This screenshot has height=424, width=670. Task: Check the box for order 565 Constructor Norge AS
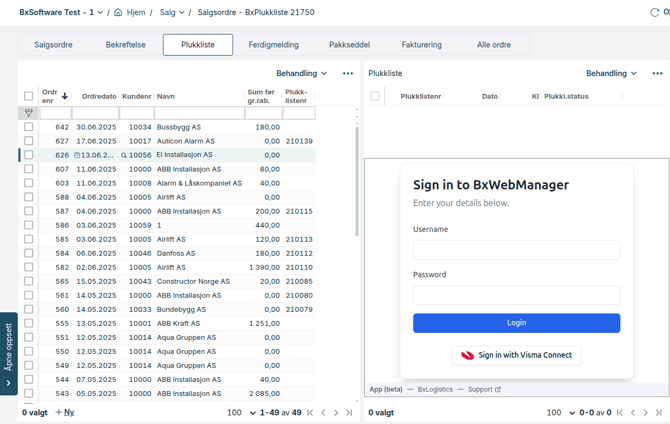29,281
